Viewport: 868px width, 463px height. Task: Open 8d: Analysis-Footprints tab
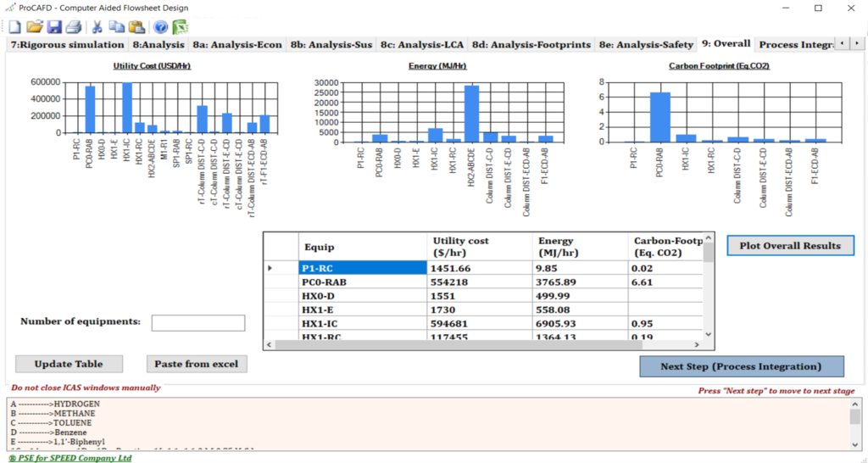(x=531, y=45)
